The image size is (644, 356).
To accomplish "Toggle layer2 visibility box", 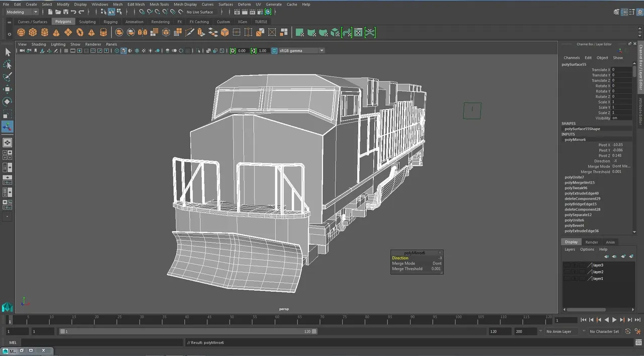I will [567, 272].
